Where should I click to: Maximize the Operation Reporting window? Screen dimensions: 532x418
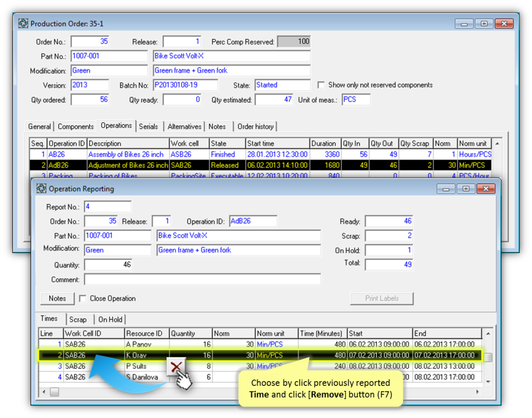point(466,189)
